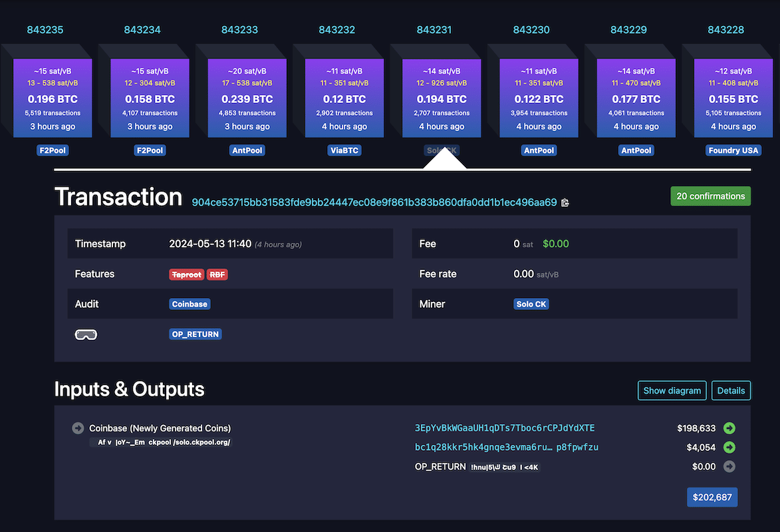Click the arrow beside Coinbase (Newly Generated Coins)

click(x=78, y=428)
